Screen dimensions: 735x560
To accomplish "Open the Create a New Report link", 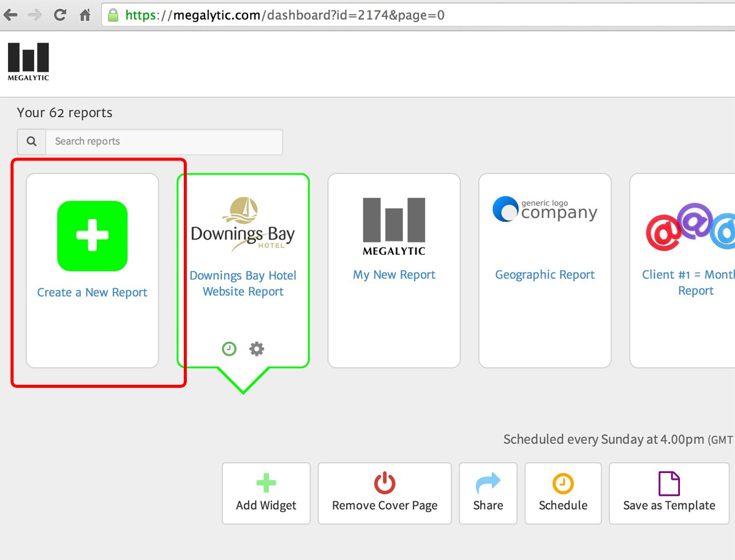I will coord(92,293).
